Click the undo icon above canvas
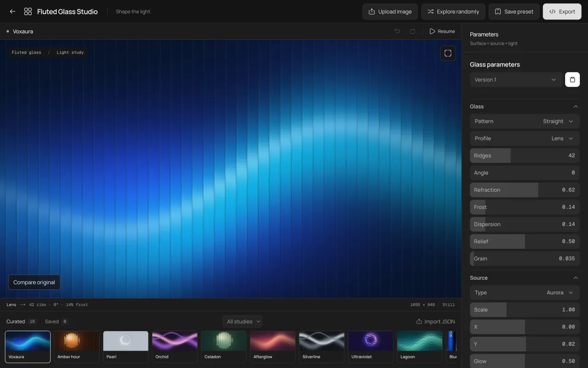Viewport: 588px width, 368px height. pos(397,31)
